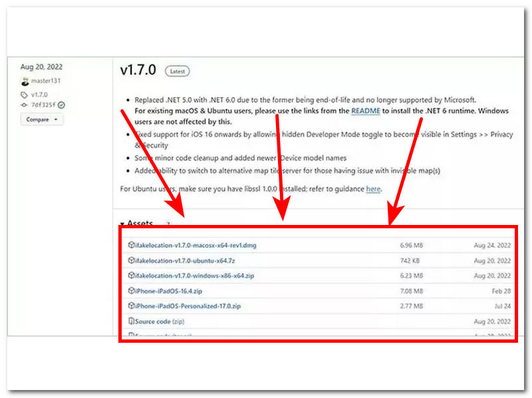Follow the 'here' guidance link for Ubuntu
Image resolution: width=532 pixels, height=398 pixels.
coord(373,189)
